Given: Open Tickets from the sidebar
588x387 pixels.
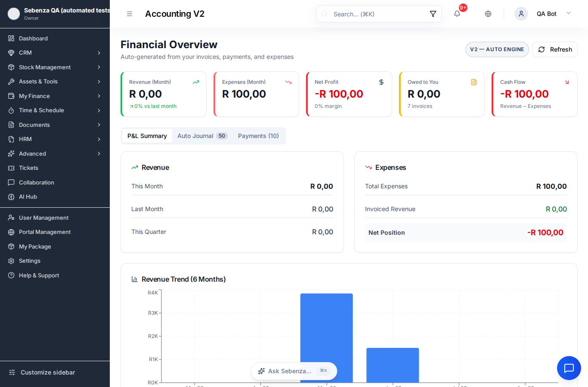Looking at the screenshot, I should [55, 168].
